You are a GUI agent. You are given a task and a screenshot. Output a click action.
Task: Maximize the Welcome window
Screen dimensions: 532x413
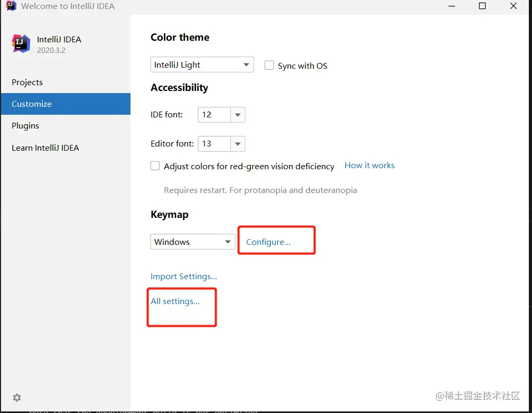[x=482, y=6]
